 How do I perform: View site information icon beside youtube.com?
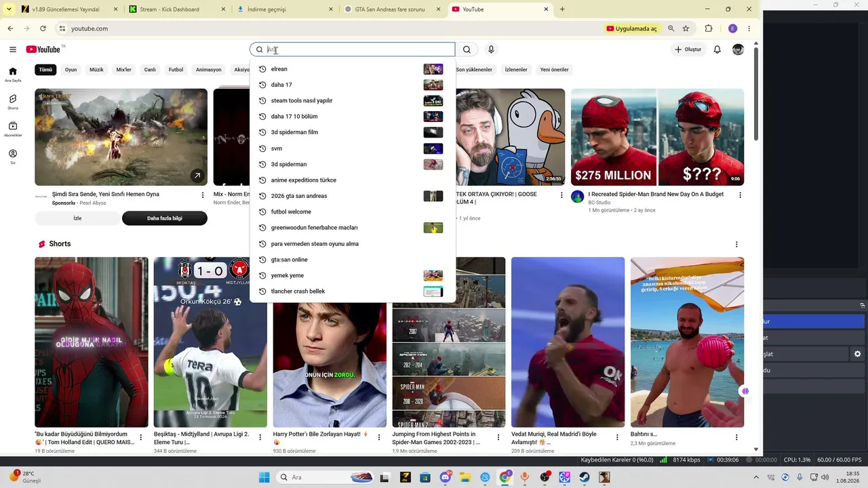click(x=62, y=28)
